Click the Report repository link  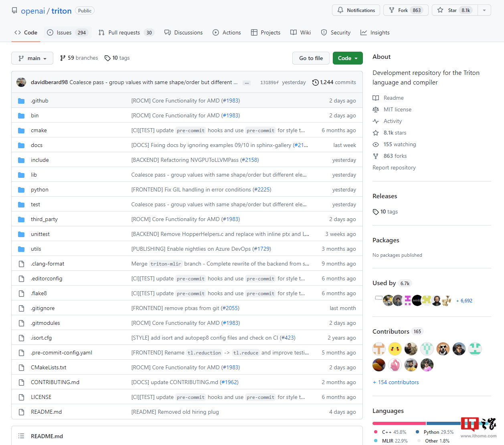click(394, 167)
